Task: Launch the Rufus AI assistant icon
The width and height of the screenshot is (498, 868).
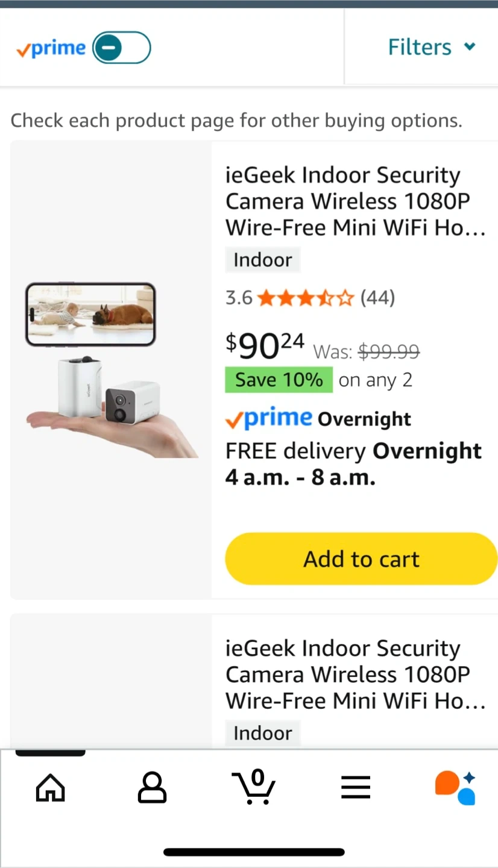Action: click(456, 787)
